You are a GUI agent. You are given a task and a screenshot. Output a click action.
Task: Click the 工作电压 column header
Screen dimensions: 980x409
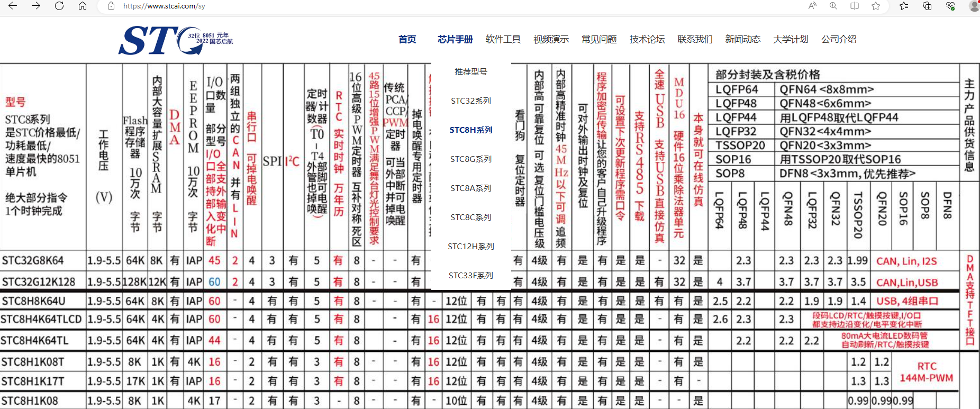point(104,150)
